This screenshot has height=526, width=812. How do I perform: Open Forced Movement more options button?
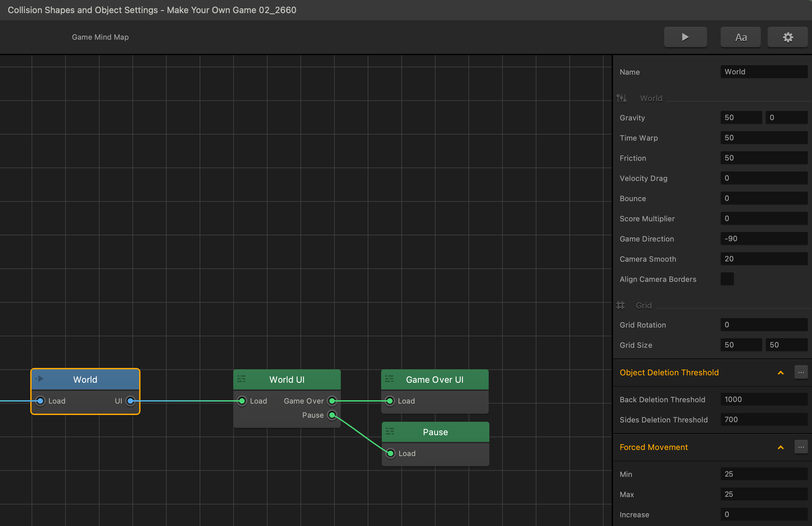coord(801,447)
